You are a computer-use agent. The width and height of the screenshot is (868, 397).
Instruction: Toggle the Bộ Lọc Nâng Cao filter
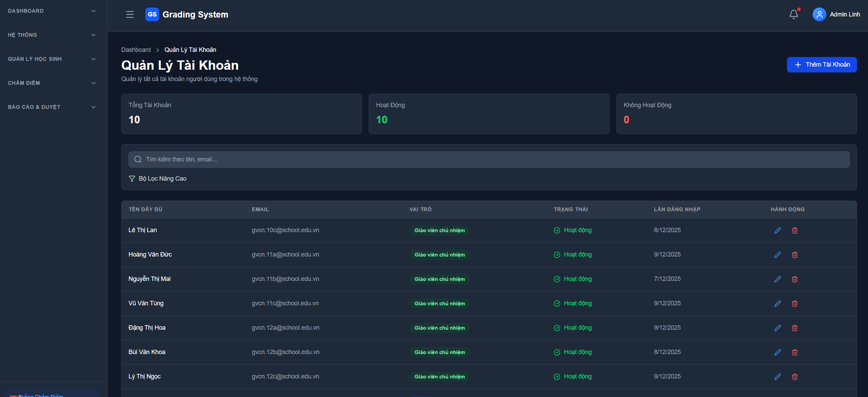(x=158, y=179)
